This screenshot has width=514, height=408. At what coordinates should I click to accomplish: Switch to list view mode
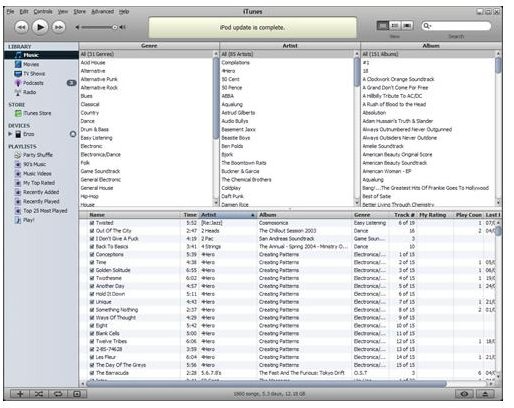click(x=383, y=25)
